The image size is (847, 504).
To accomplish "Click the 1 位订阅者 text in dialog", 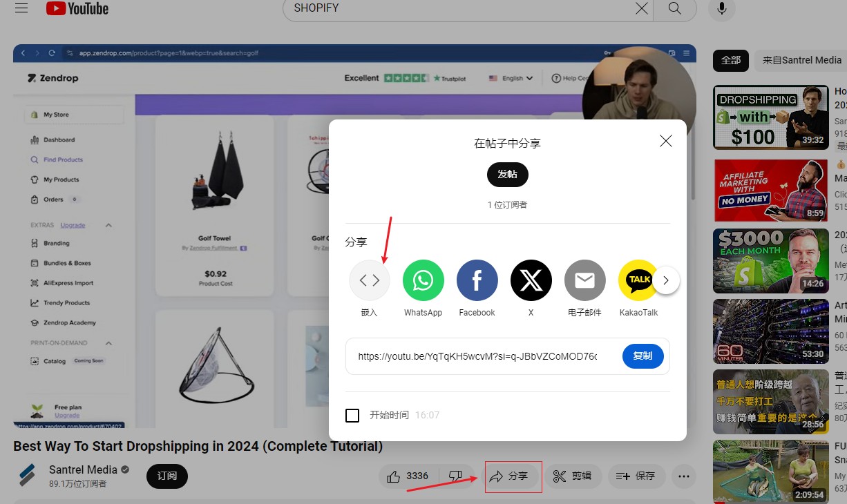I will 508,205.
